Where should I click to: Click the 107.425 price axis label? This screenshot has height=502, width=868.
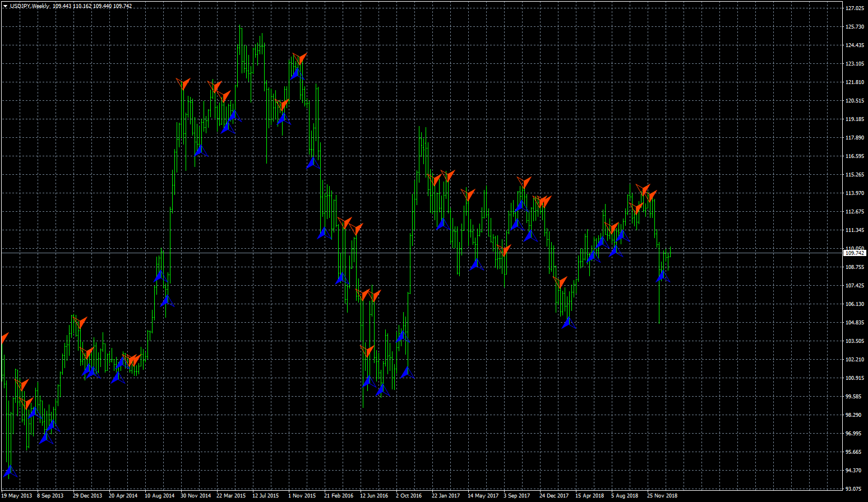854,286
